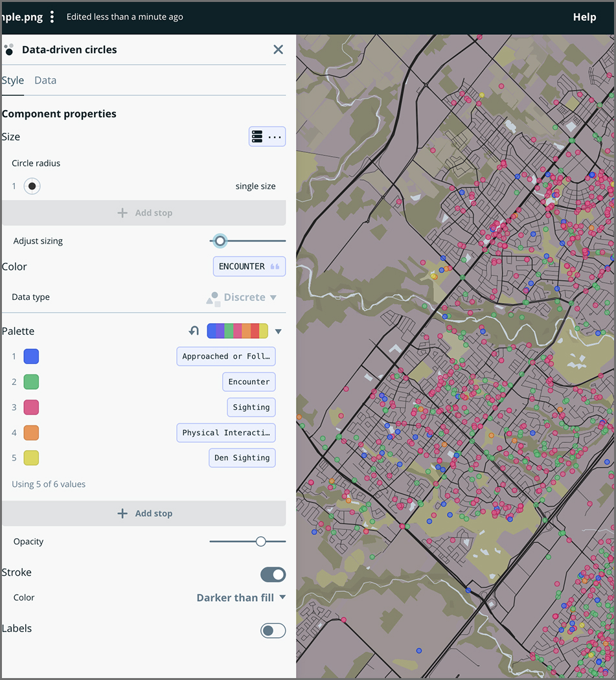Click the ENCOUNTER attribute chip under Color
Image resolution: width=616 pixels, height=680 pixels.
coord(249,266)
